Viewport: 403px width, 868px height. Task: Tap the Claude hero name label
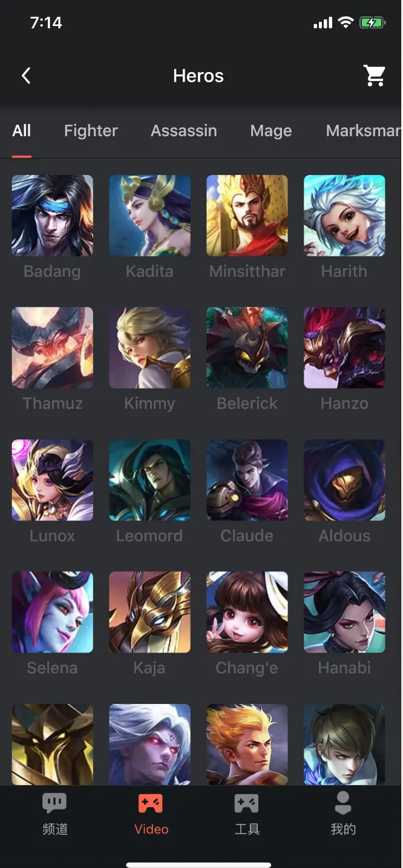point(247,536)
